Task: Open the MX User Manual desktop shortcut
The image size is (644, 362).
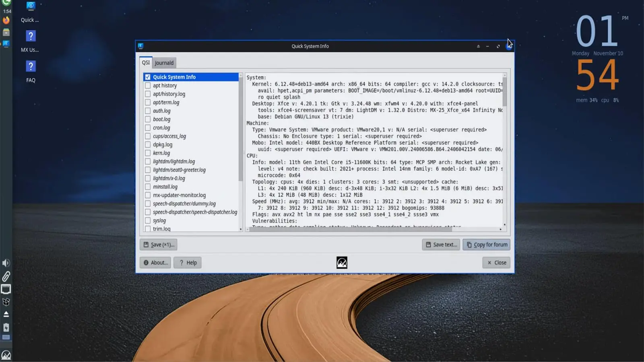Action: (30, 42)
